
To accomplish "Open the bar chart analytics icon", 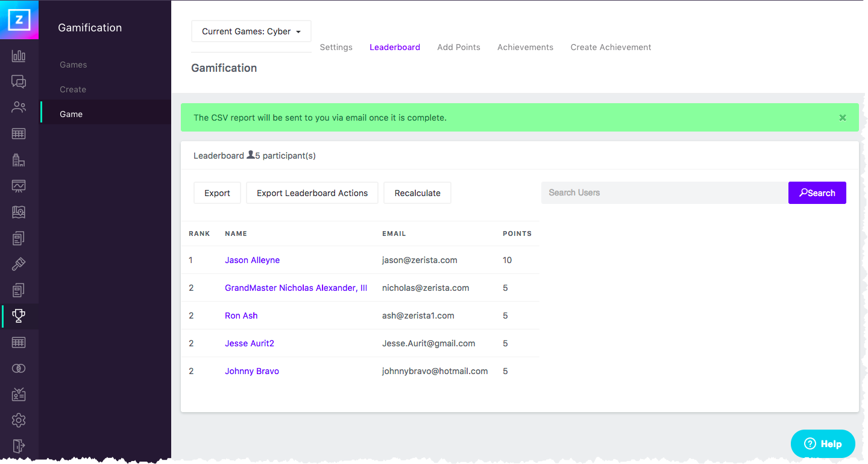I will tap(19, 56).
